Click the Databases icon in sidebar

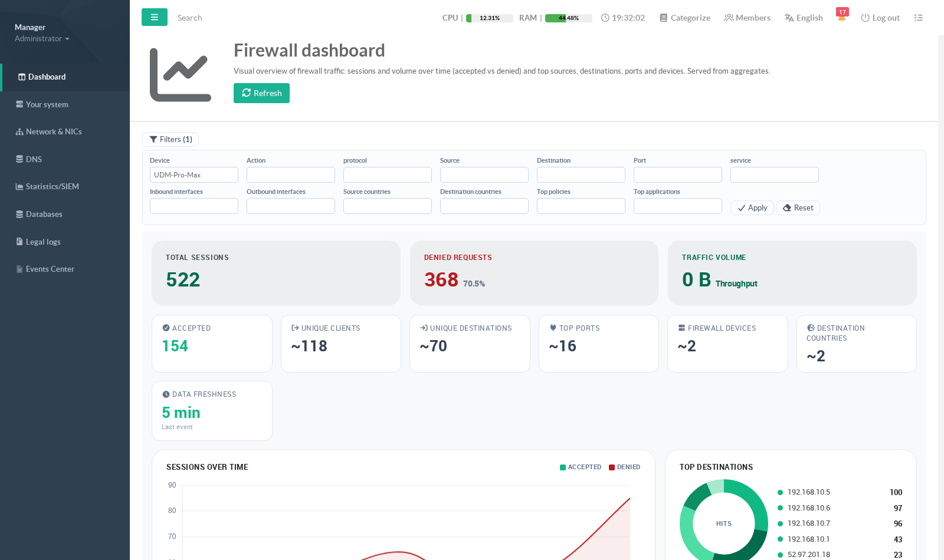click(x=19, y=214)
